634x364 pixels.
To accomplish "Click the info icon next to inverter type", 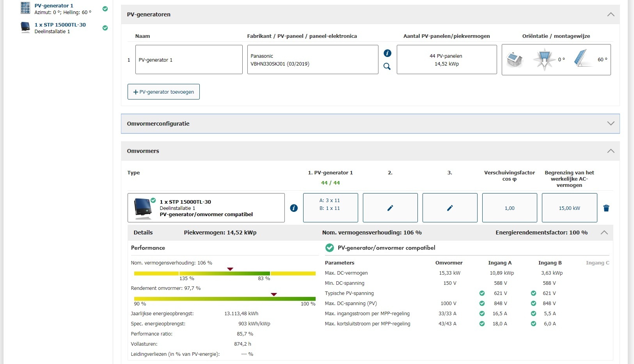I will coord(294,208).
